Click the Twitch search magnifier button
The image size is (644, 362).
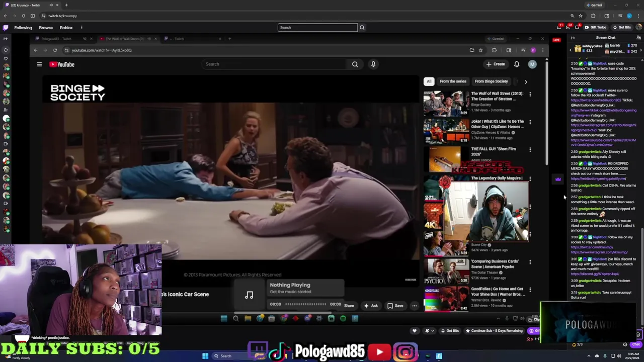pyautogui.click(x=362, y=28)
